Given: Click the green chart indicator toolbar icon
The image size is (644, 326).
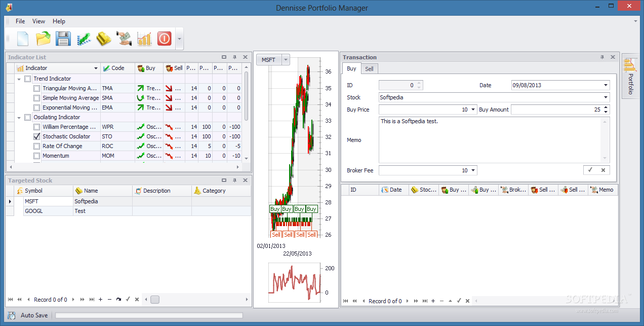Looking at the screenshot, I should 84,39.
